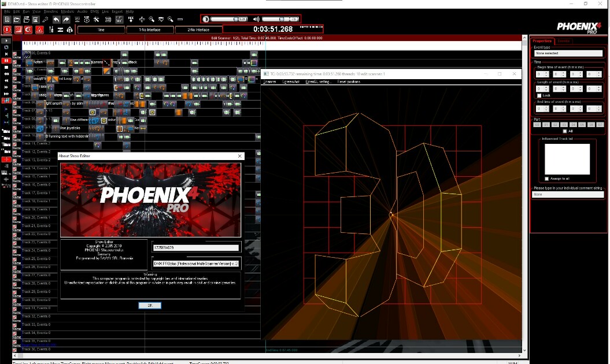Select port 00 button
Viewport: 610px width, 364px height.
[x=537, y=125]
